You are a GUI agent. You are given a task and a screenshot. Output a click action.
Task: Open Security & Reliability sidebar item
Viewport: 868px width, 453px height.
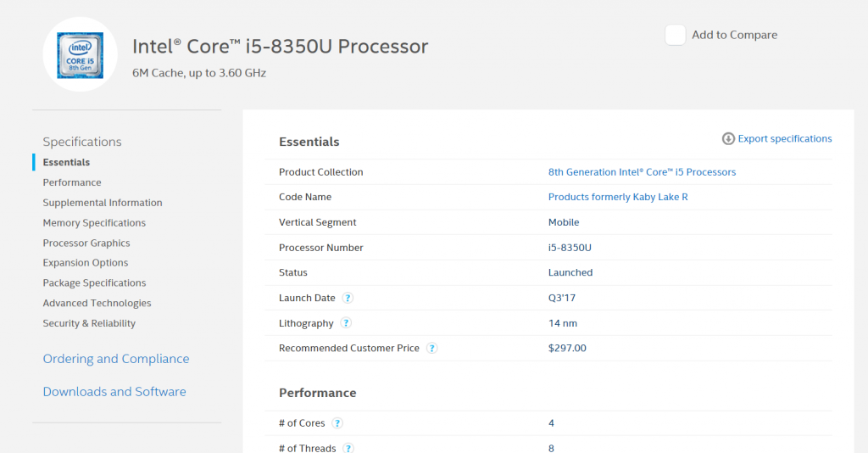89,323
